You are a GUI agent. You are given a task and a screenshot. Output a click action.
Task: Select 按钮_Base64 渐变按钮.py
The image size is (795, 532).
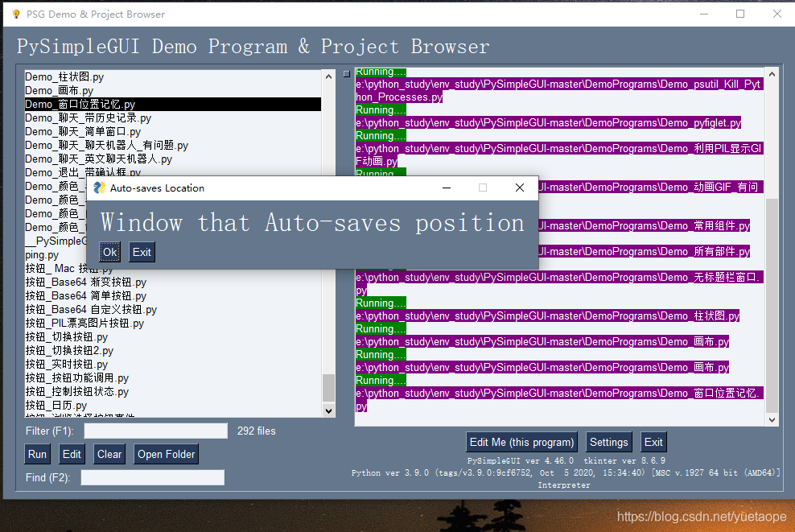[x=172, y=282]
